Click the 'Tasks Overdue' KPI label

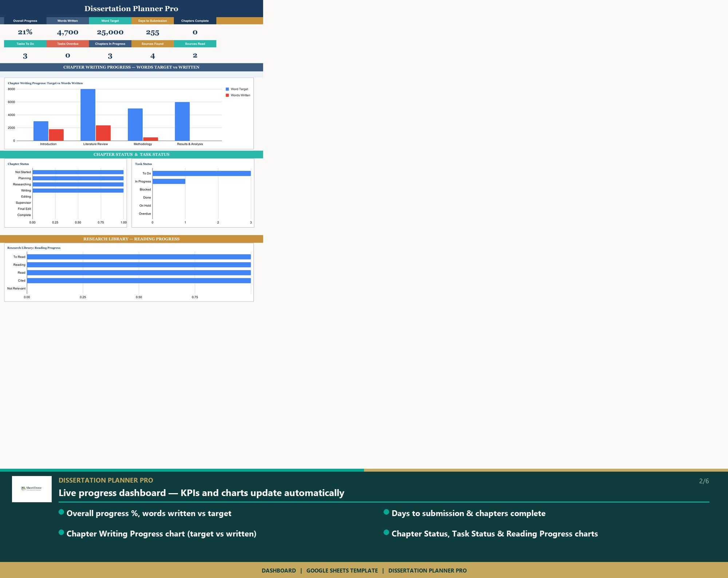[x=68, y=44]
